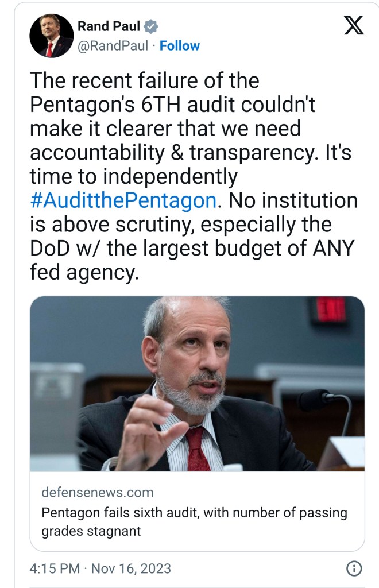Click the "Pentagon's 6TH audit" tweet line
Image resolution: width=379 pixels, height=588 pixels.
pos(172,105)
